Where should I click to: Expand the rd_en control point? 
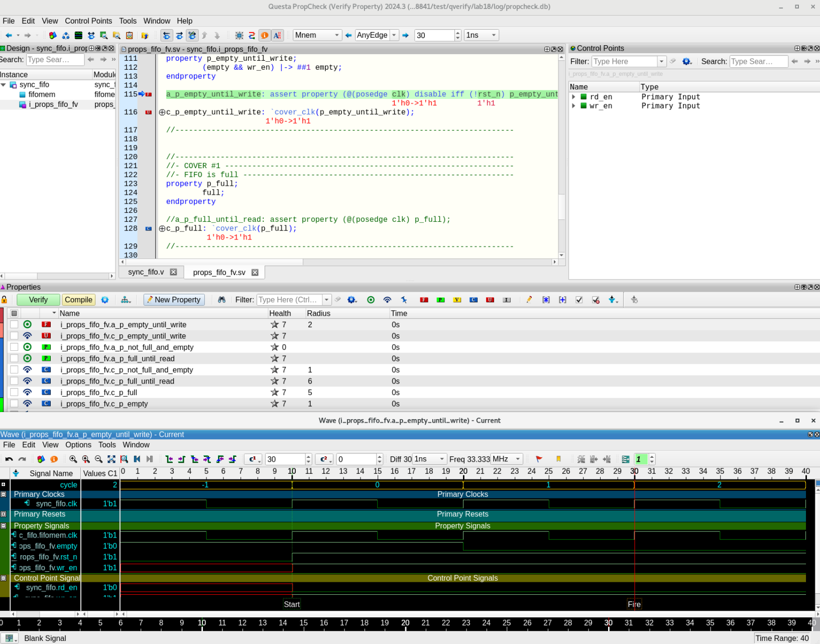coord(573,97)
